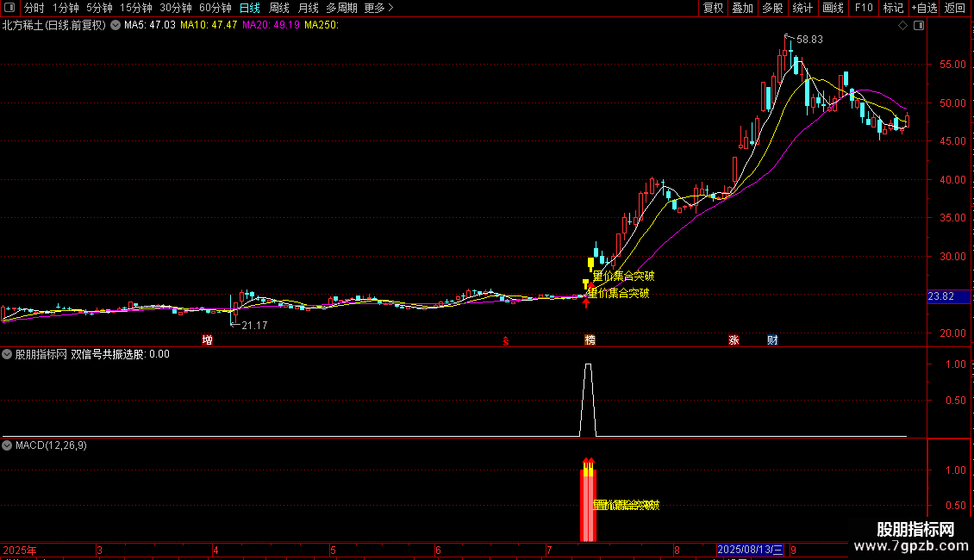Click the MA10: 47.47 label
Screen dimensions: 974x560
click(x=209, y=26)
